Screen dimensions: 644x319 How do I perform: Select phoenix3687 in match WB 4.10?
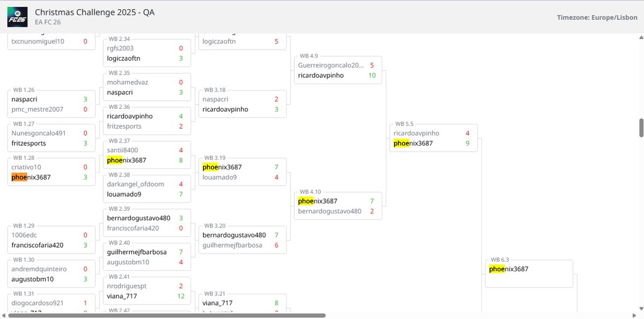pos(318,201)
